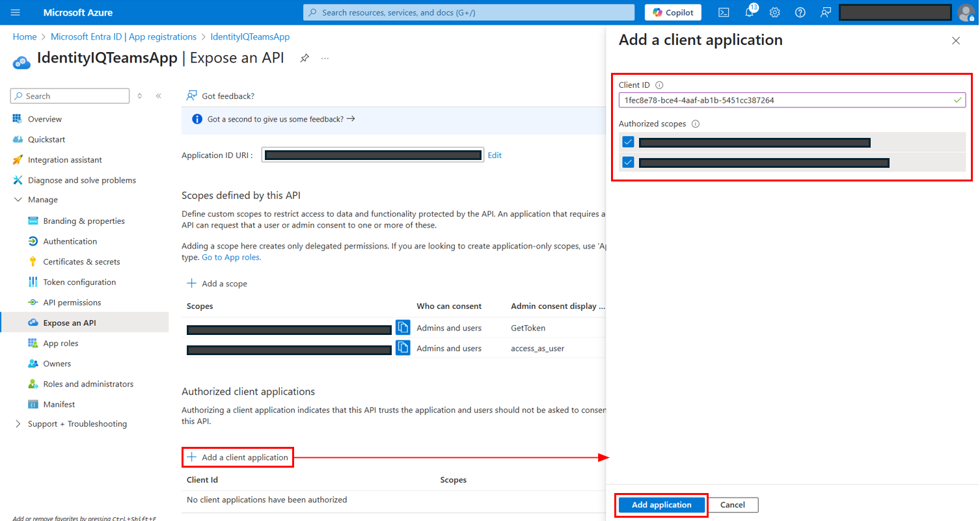Image resolution: width=980 pixels, height=521 pixels.
Task: Open the Cloud Shell icon in header
Action: [724, 12]
